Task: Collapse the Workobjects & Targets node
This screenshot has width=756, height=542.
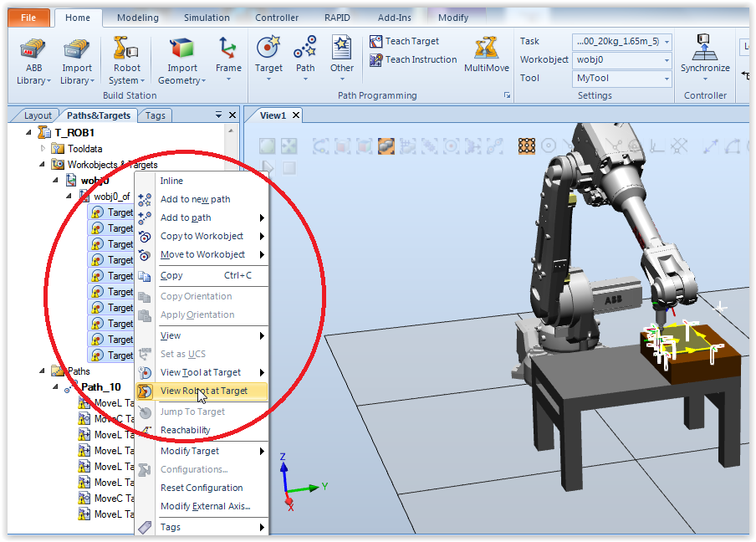Action: pos(42,165)
